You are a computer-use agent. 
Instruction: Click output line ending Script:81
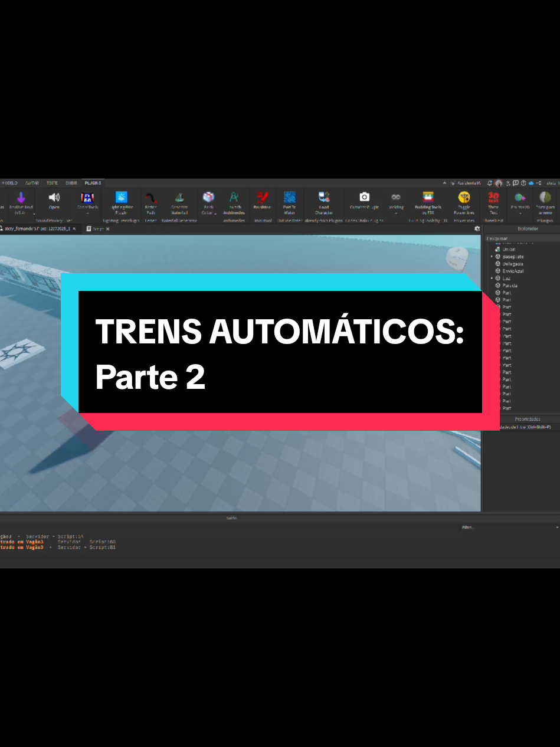click(x=58, y=547)
